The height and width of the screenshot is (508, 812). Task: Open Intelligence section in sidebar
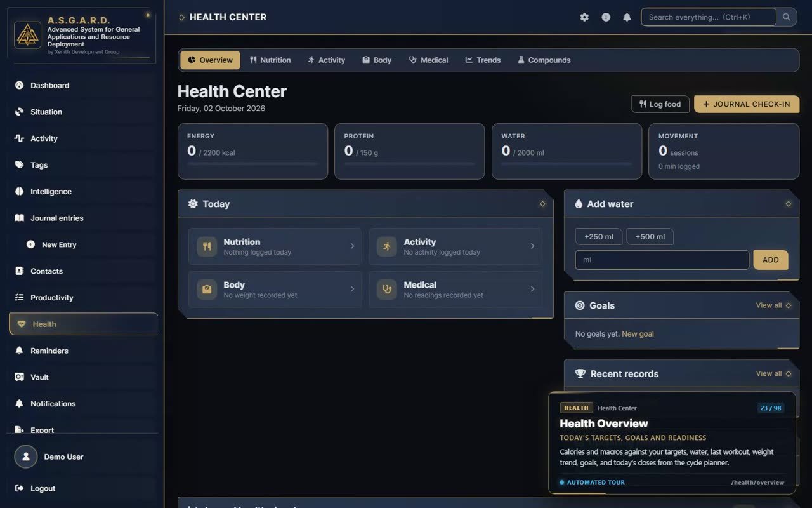click(x=82, y=192)
